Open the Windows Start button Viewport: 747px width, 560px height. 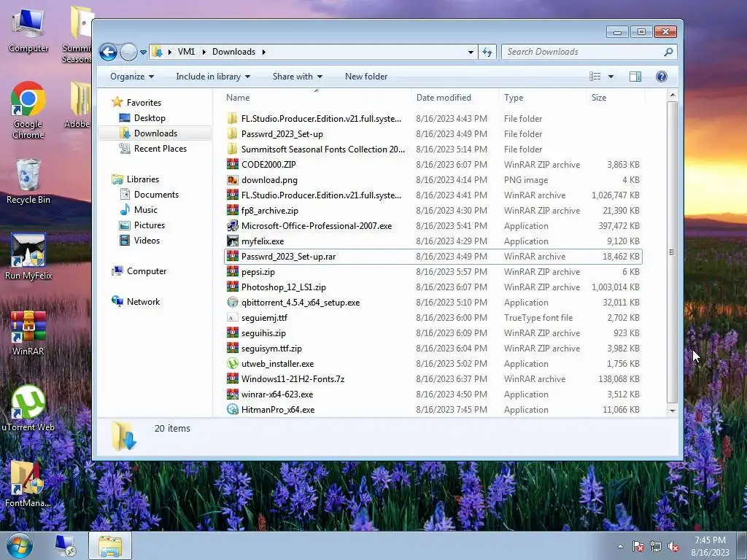coord(19,545)
